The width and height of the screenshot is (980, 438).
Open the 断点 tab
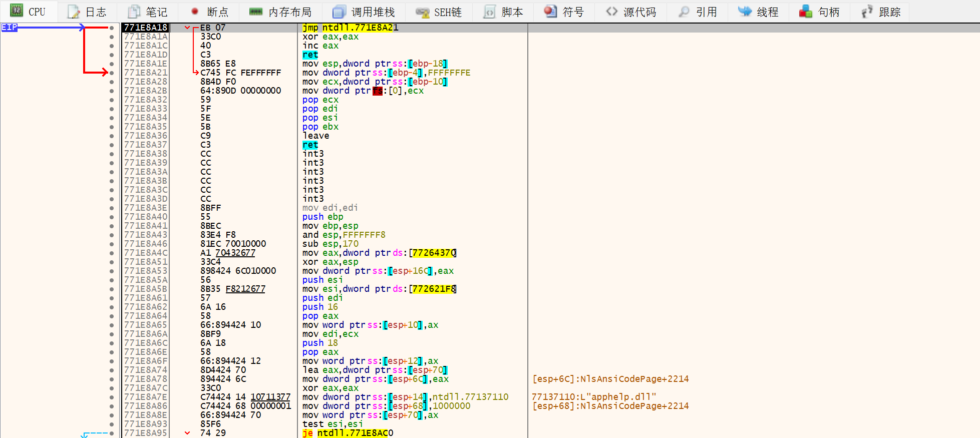click(x=209, y=12)
